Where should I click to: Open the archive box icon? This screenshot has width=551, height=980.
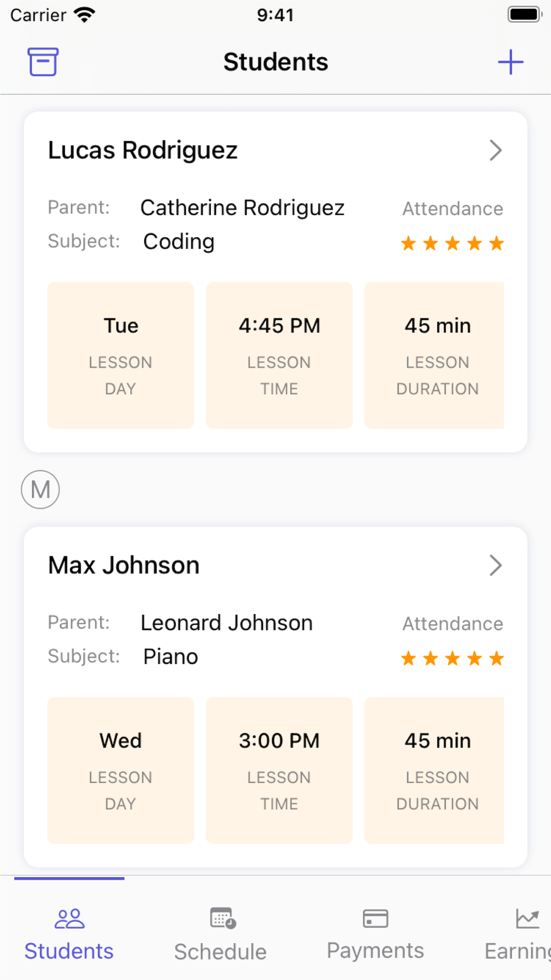point(43,62)
